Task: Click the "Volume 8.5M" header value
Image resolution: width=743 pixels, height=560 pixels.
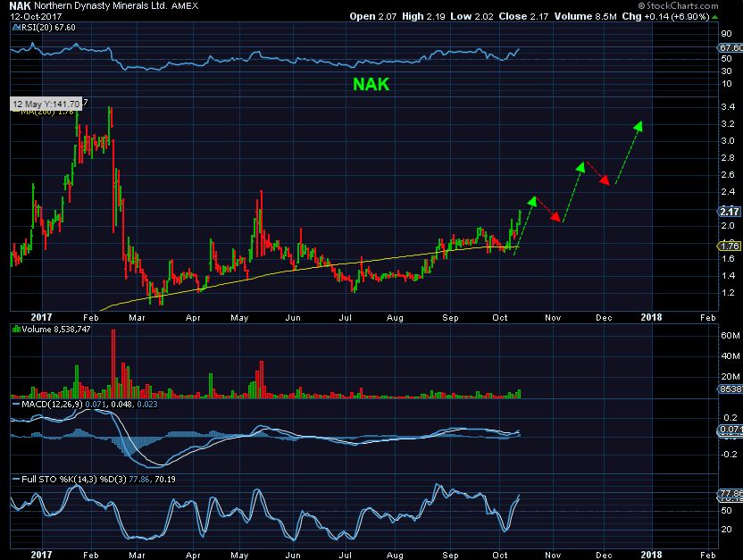Action: 586,16
